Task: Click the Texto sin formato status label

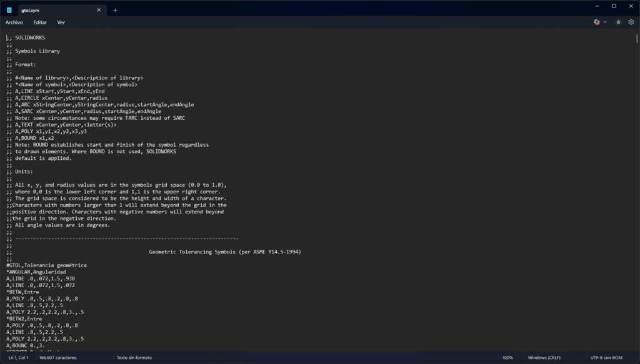Action: click(x=134, y=358)
